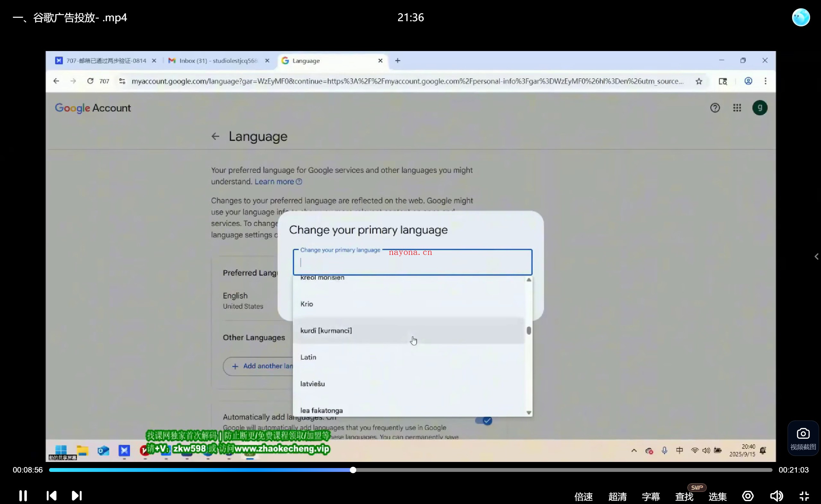
Task: Click the language list scroll-down arrow
Action: click(x=529, y=413)
